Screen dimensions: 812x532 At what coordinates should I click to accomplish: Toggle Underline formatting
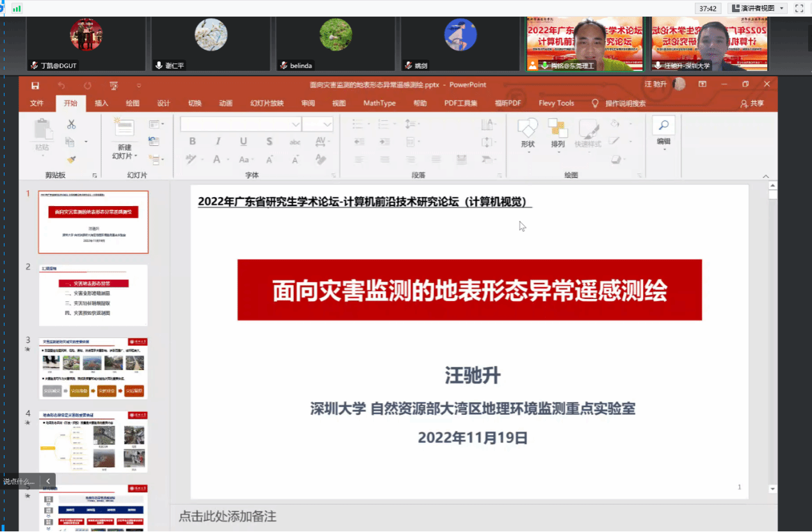[x=243, y=141]
